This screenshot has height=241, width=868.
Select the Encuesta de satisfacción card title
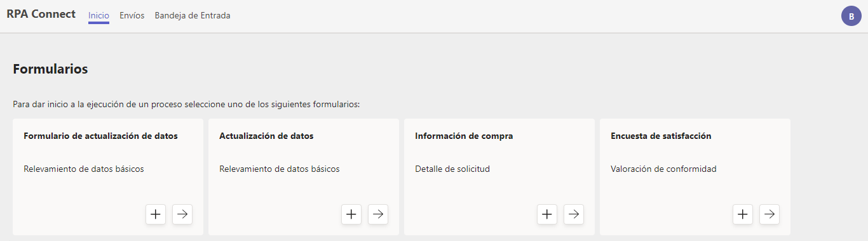[661, 136]
